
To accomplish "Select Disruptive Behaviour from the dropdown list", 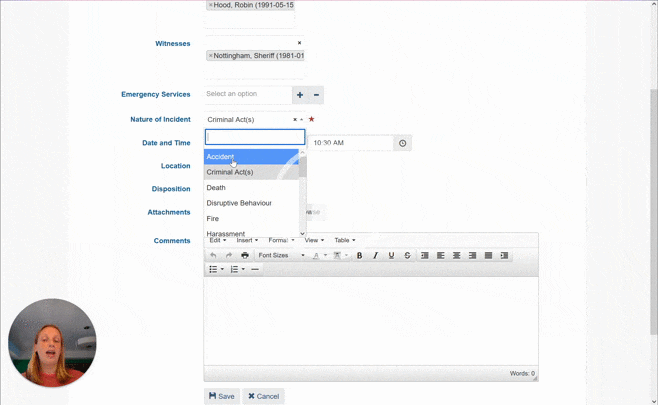I will click(x=239, y=203).
